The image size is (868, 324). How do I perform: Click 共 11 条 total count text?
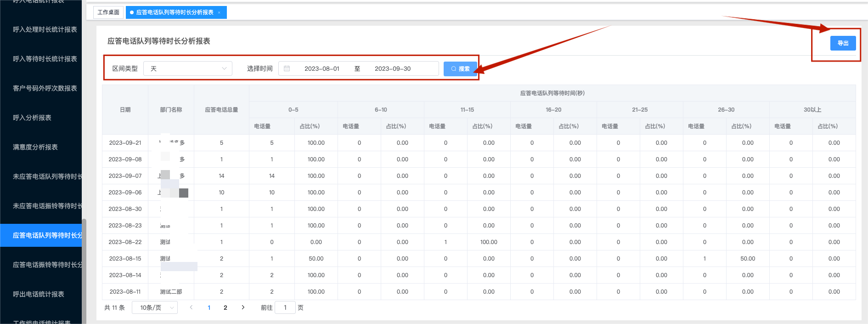click(114, 307)
